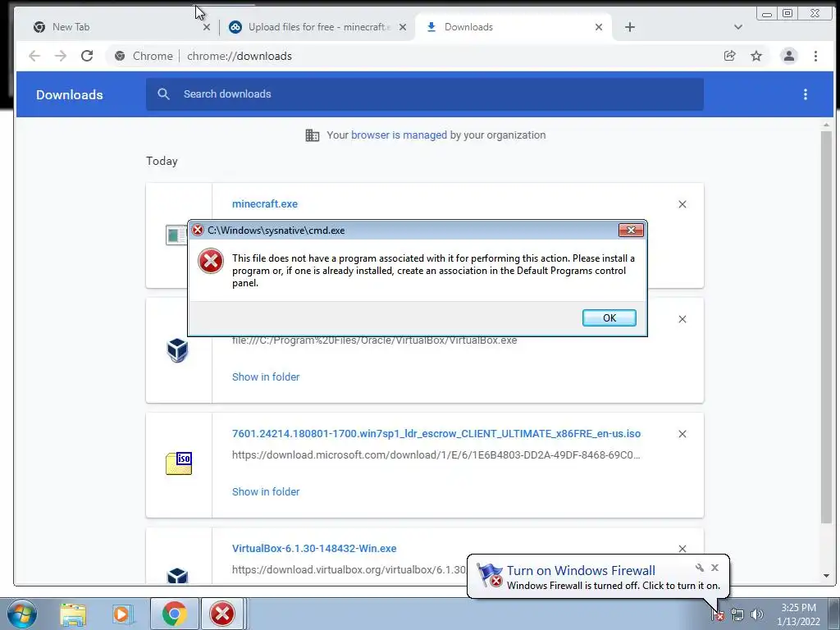Open the VirtualBox-6.1.30-148432-Win.exe link
The height and width of the screenshot is (630, 840).
314,548
